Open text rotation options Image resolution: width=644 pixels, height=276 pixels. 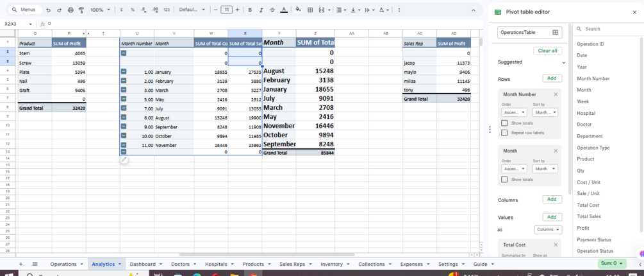point(384,10)
